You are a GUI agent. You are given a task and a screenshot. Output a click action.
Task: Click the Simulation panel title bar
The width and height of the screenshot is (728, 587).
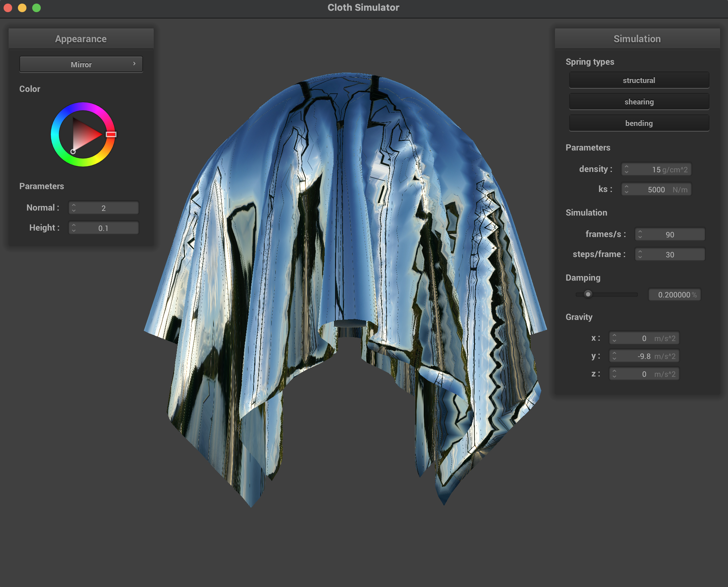[637, 39]
